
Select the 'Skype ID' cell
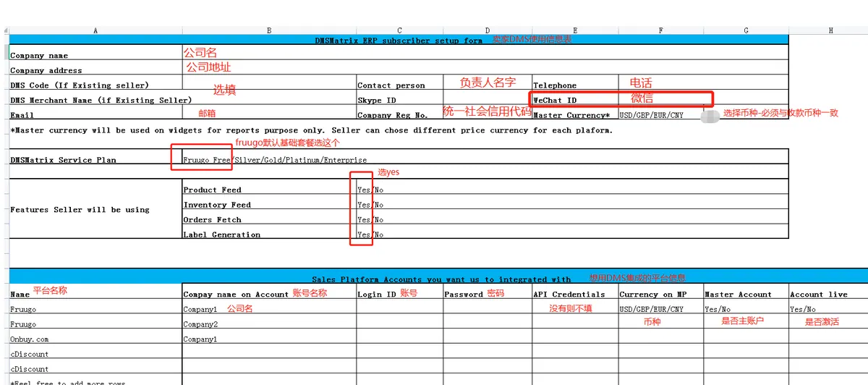(x=400, y=98)
